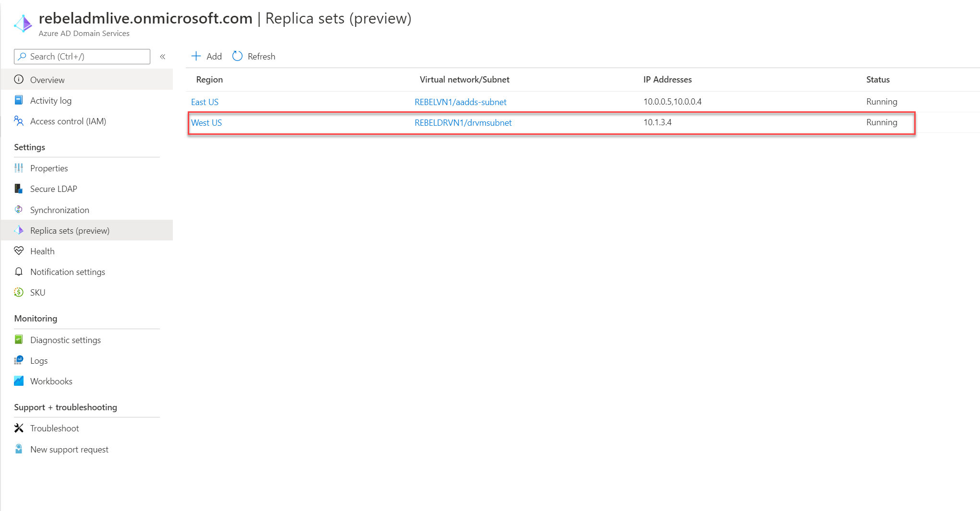Open the West US replica set link
The width and height of the screenshot is (980, 511).
tap(206, 122)
